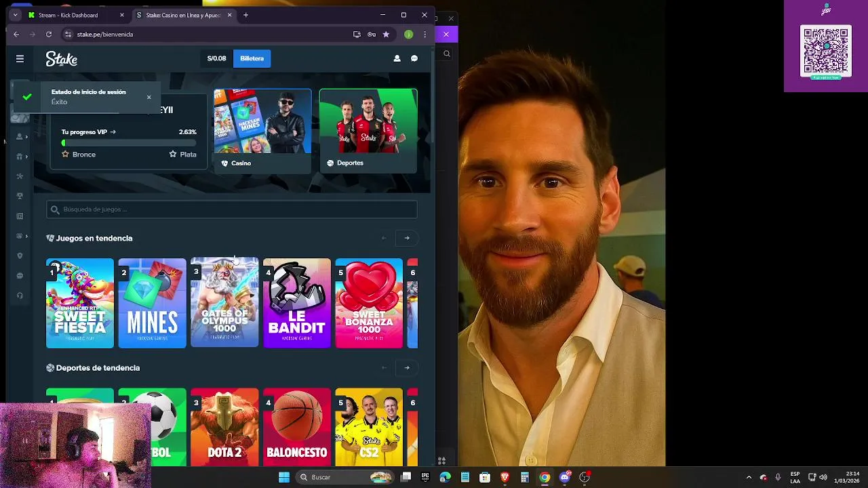Open the trophy VIP icon in sidebar
The height and width of the screenshot is (488, 868).
click(20, 196)
